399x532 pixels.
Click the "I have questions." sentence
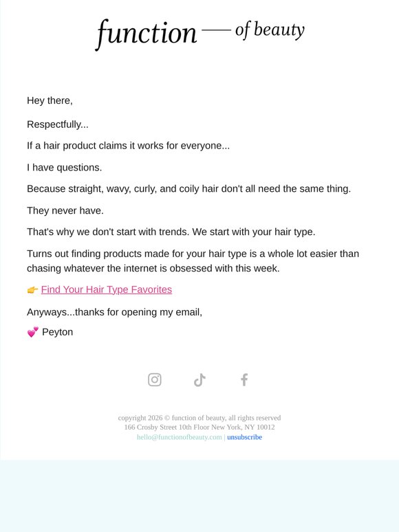pos(65,167)
